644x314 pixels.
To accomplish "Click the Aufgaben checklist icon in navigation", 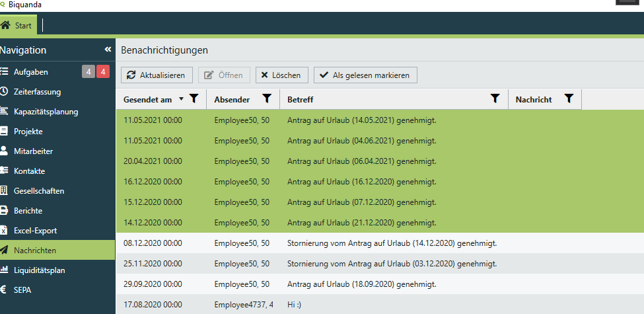I will coord(5,72).
